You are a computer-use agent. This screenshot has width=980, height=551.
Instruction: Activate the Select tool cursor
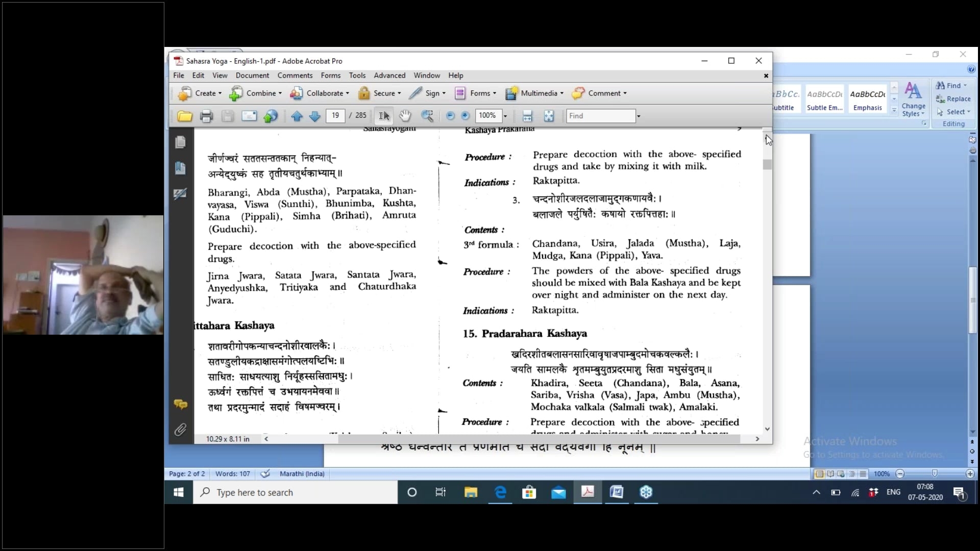pyautogui.click(x=384, y=116)
